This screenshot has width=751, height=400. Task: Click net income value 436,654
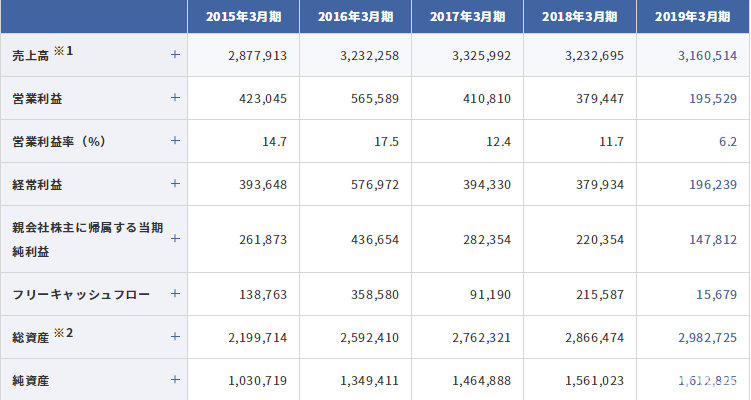coord(375,240)
